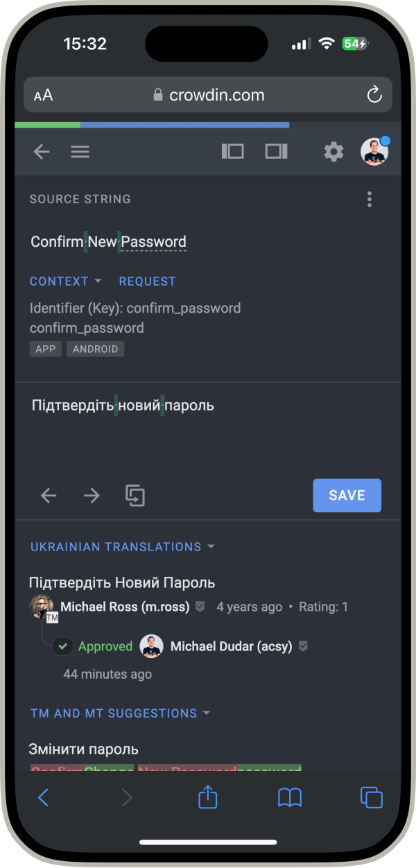
Task: Click the translation progress bar
Action: click(x=207, y=125)
